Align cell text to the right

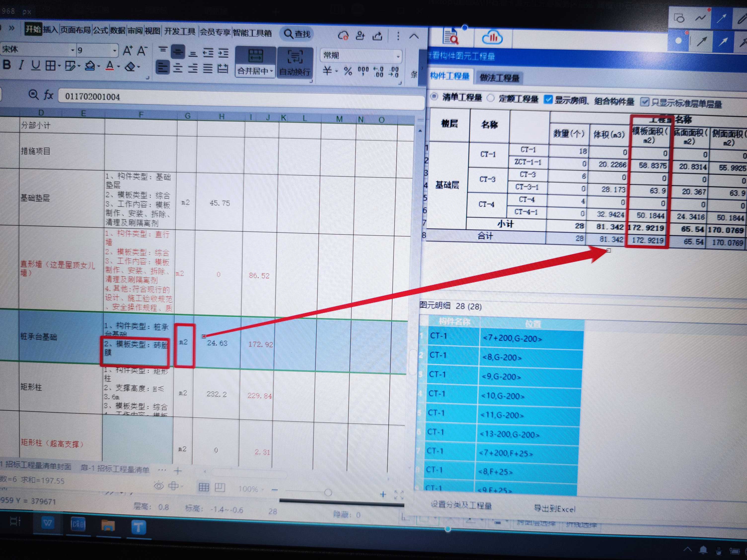click(x=193, y=69)
